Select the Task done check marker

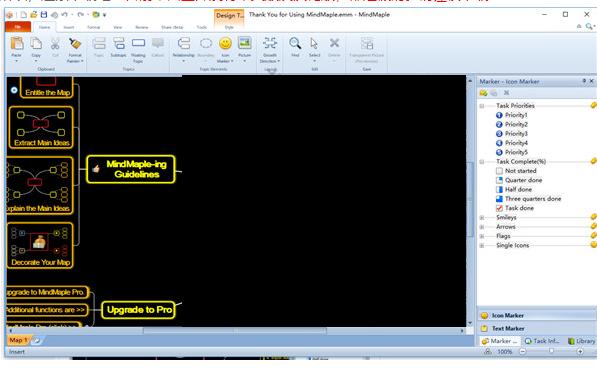coord(499,208)
